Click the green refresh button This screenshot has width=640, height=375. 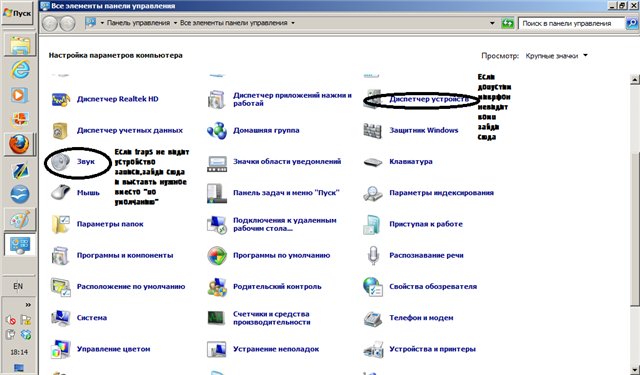(x=507, y=23)
